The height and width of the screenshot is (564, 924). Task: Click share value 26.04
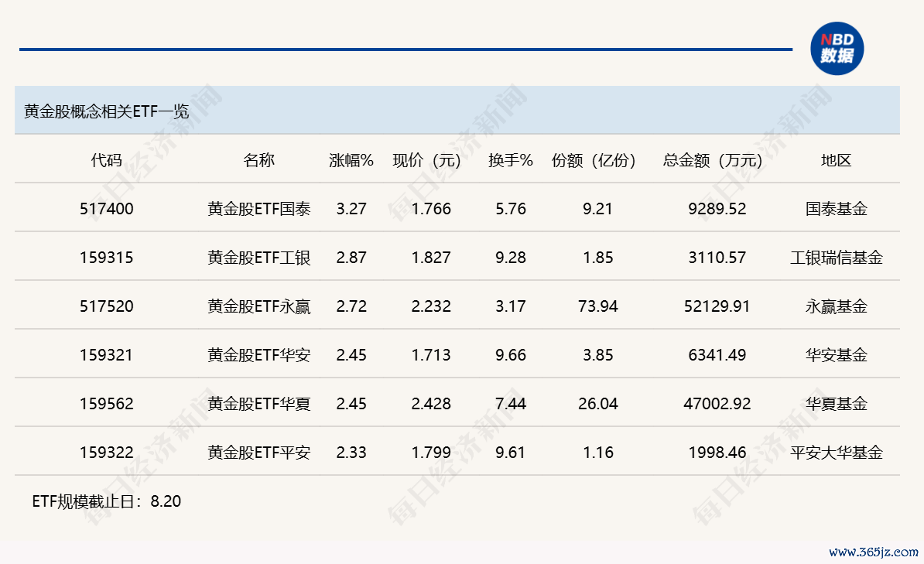(597, 404)
